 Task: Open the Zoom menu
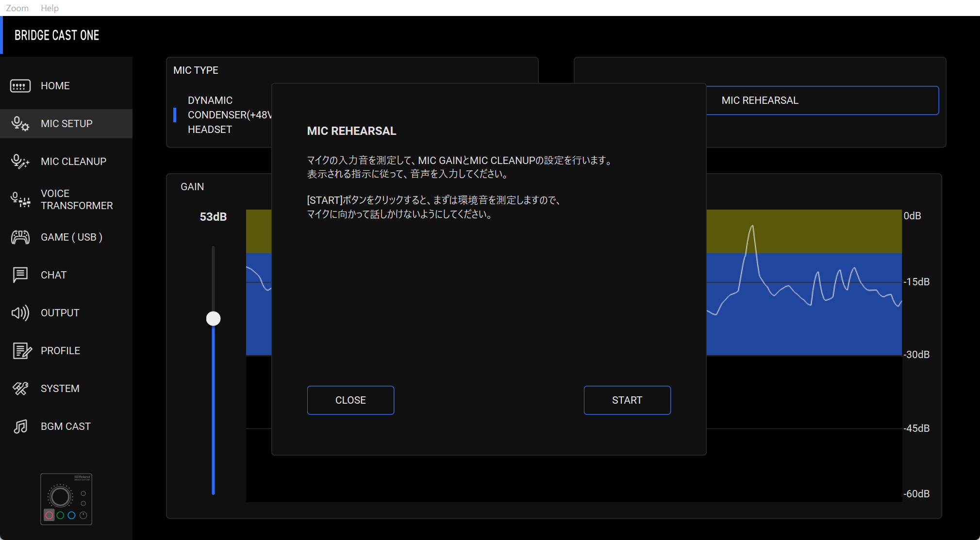click(17, 8)
